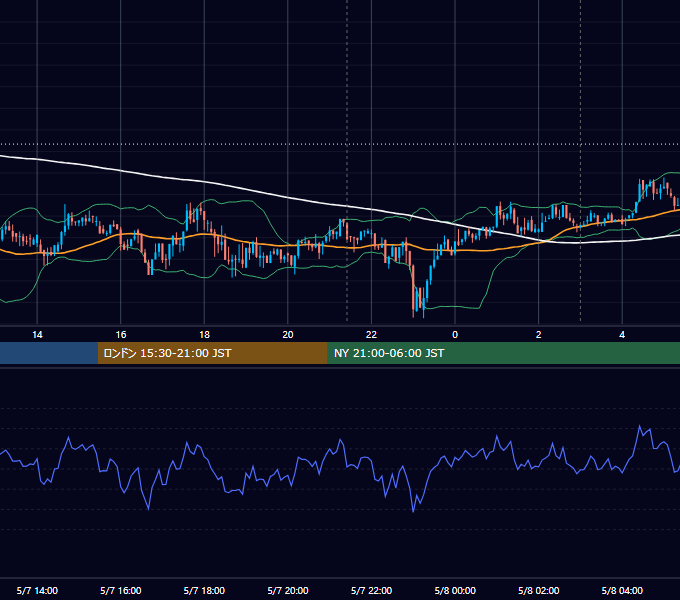
Task: Click the NY 21:00-06:00 JST session bar
Action: click(503, 353)
